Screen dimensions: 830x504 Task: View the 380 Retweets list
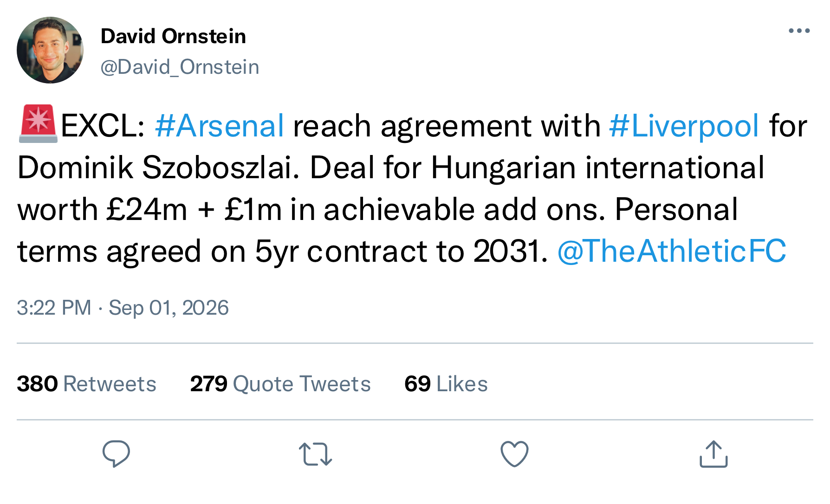(86, 384)
